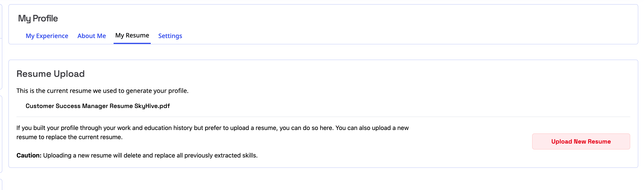Switch to the About Me tab

click(x=92, y=36)
